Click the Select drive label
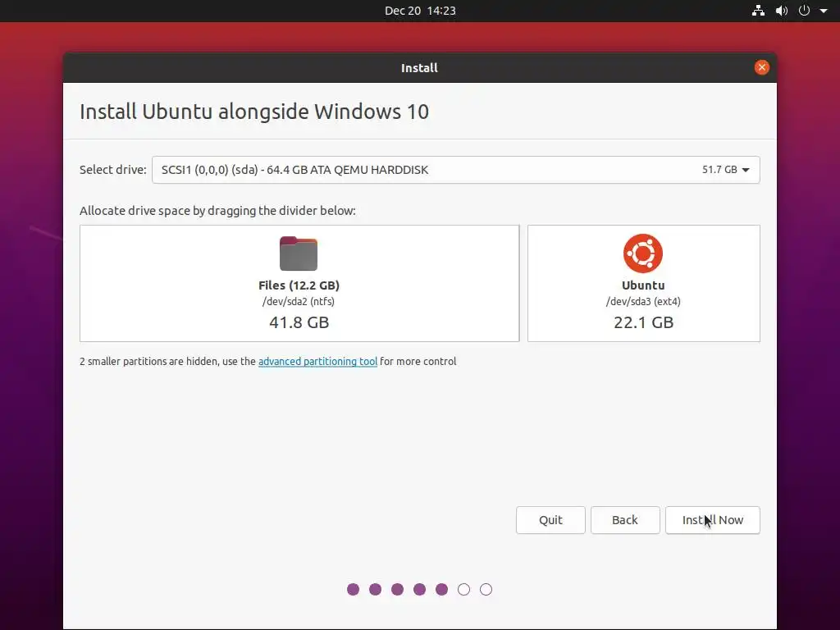This screenshot has width=840, height=630. [113, 170]
